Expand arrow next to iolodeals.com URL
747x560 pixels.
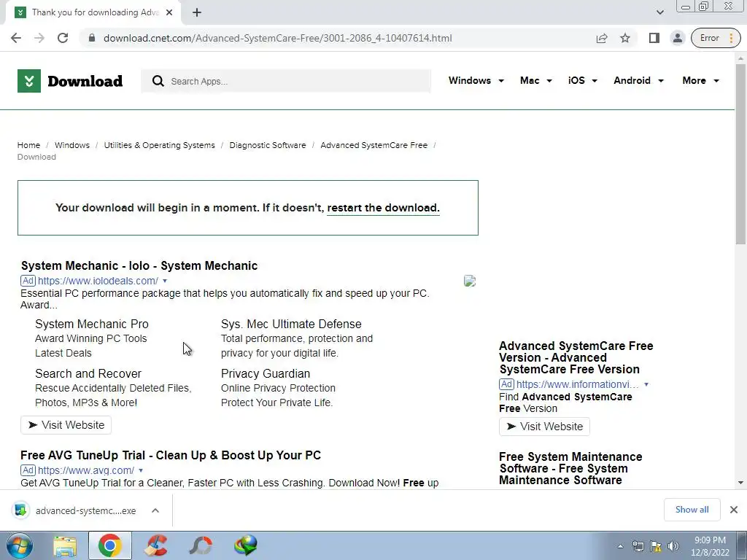pos(165,281)
